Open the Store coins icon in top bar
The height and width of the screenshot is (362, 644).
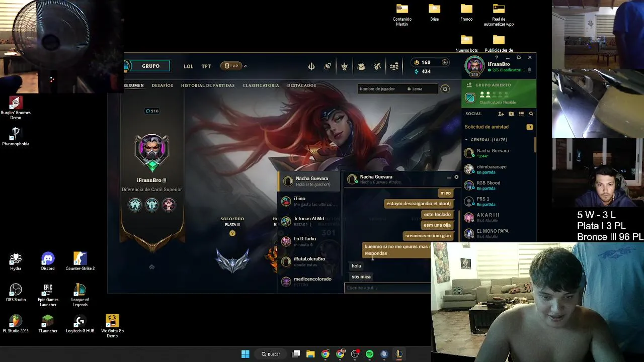394,66
